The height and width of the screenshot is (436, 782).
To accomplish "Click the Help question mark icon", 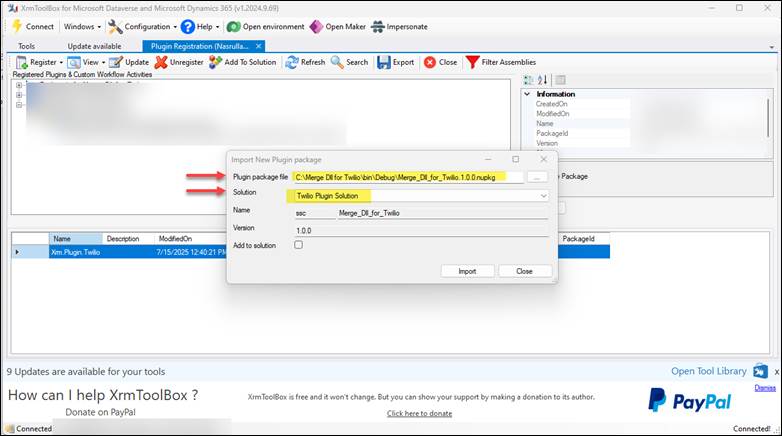I will pyautogui.click(x=188, y=26).
